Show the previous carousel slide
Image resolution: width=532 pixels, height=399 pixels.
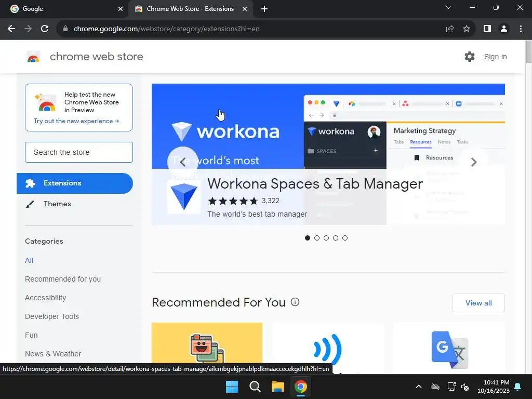182,162
